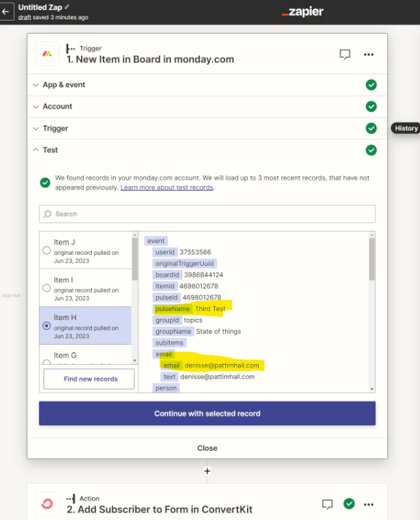The width and height of the screenshot is (420, 520).
Task: Click the monday.com app icon
Action: (47, 54)
